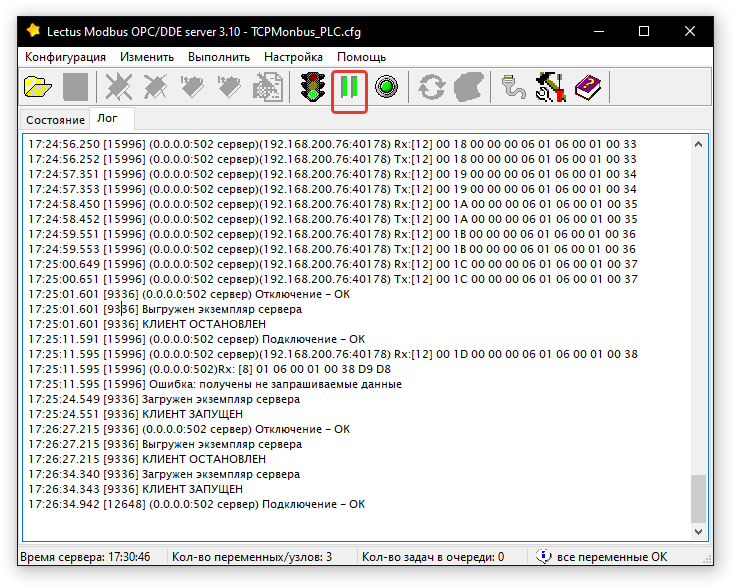The image size is (735, 588).
Task: Click the round green indicator icon
Action: 386,87
